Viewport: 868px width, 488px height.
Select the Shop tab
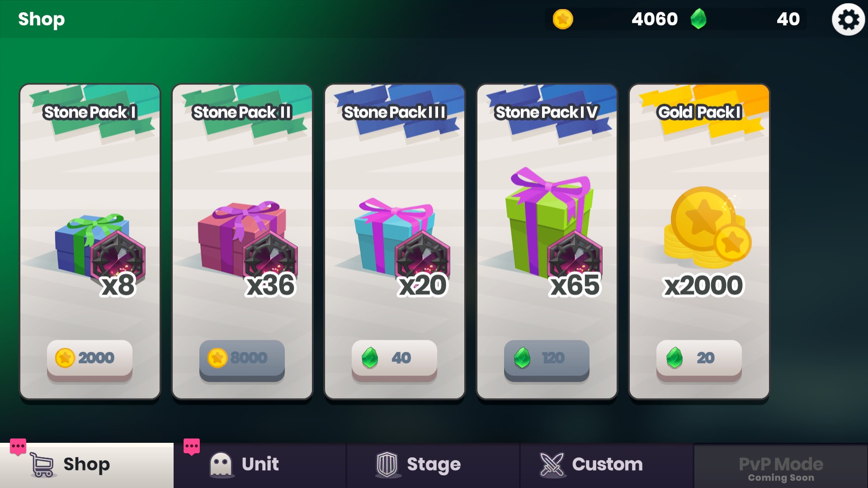[x=87, y=465]
